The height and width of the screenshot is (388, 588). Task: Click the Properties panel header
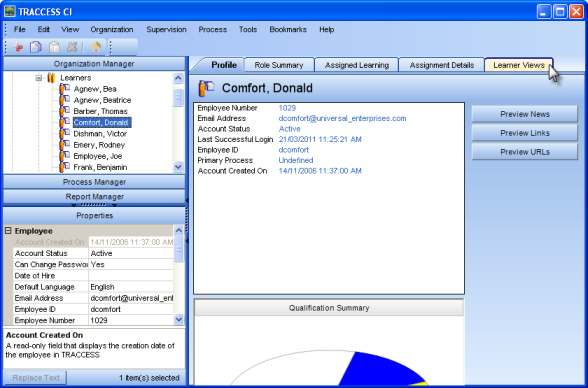(x=94, y=216)
